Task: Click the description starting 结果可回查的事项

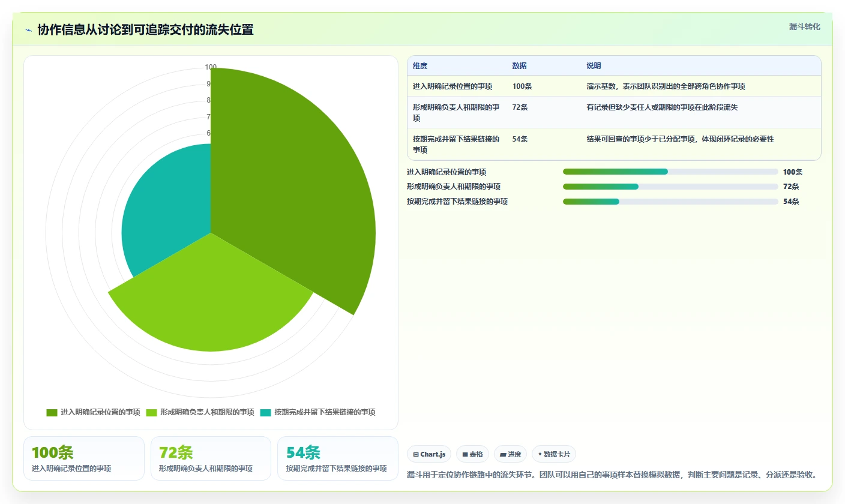Action: point(680,139)
